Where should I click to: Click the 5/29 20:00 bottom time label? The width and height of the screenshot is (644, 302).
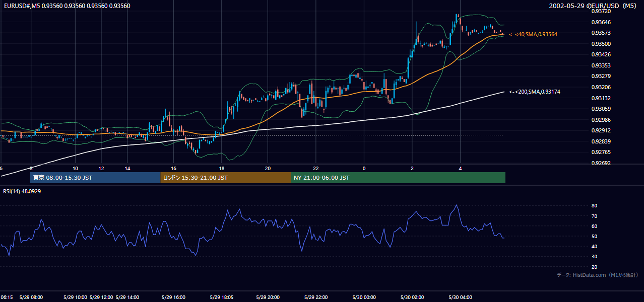click(268, 297)
